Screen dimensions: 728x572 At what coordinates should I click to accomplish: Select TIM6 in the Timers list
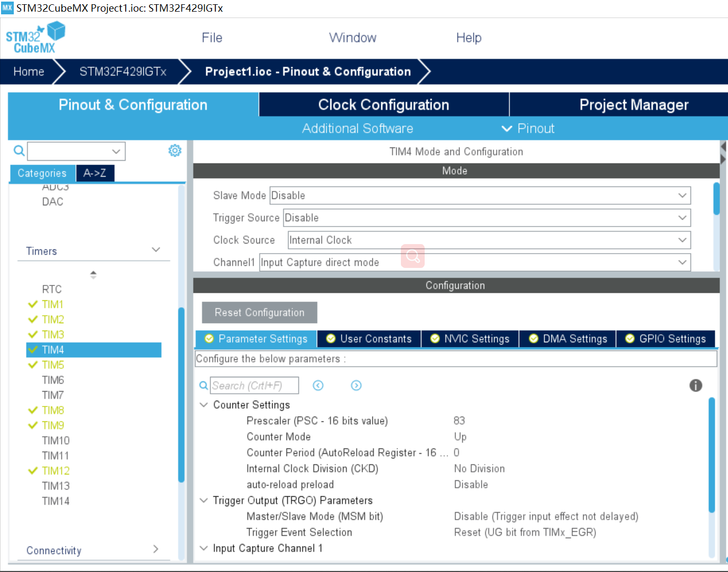[x=53, y=380]
